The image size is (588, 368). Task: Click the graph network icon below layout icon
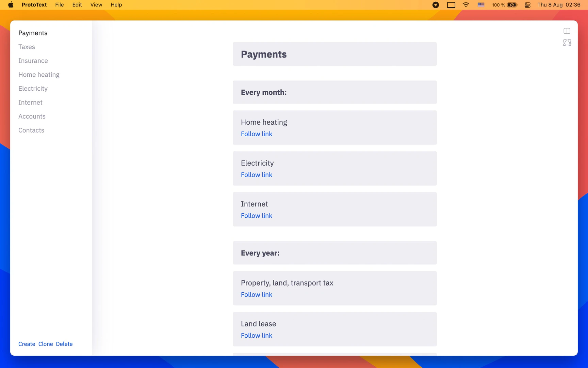coord(567,43)
